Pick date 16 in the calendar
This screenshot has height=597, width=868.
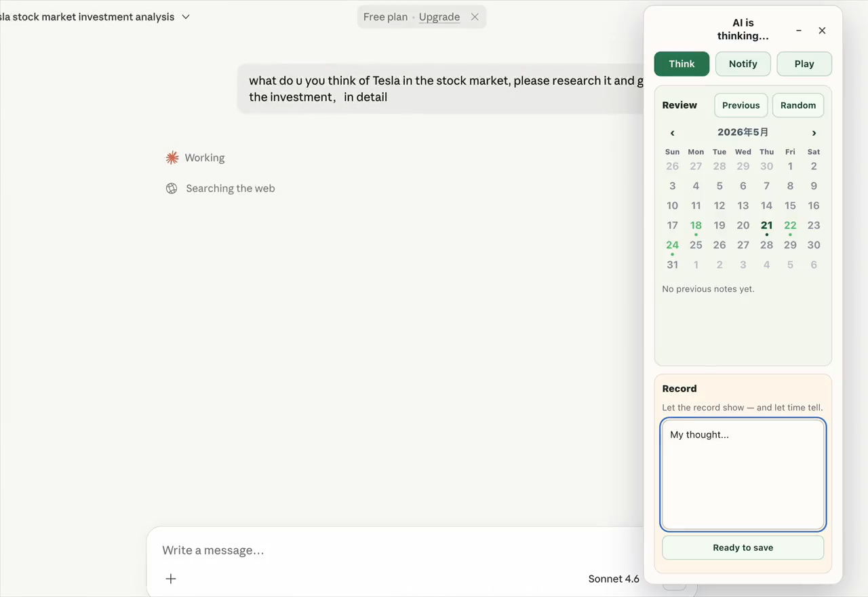tap(814, 206)
